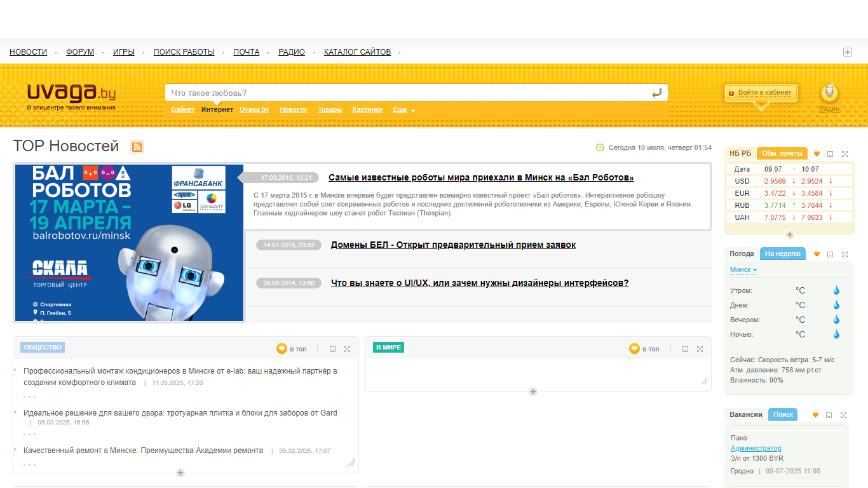868x488 pixels.
Task: Select the Товары search category
Action: (x=330, y=110)
